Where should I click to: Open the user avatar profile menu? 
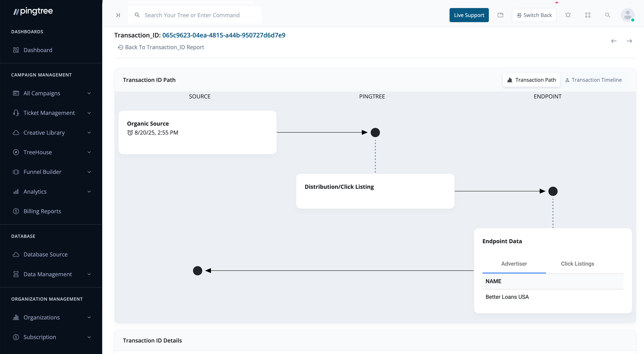click(x=628, y=15)
